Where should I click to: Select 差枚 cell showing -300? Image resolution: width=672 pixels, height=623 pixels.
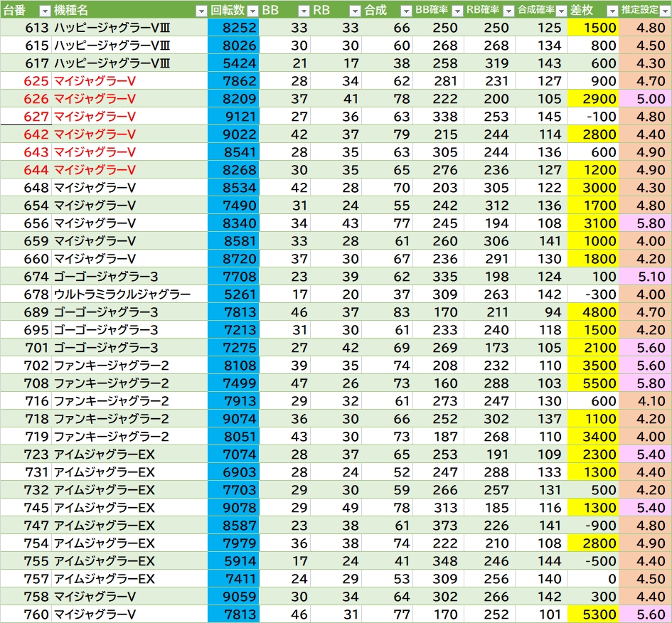(593, 294)
